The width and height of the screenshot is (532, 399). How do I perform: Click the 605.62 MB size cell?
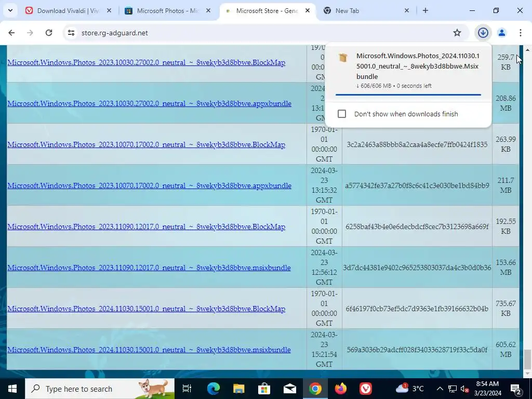(x=506, y=350)
